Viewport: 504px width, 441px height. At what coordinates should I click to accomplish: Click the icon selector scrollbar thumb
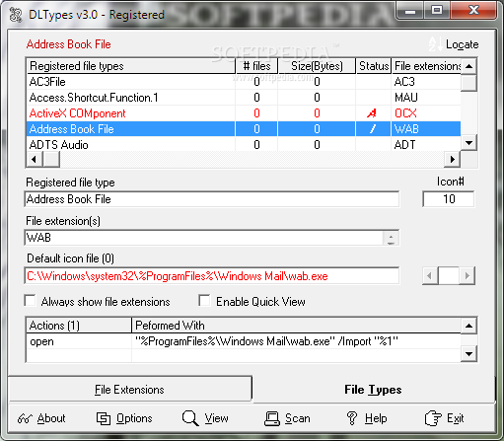(x=449, y=275)
